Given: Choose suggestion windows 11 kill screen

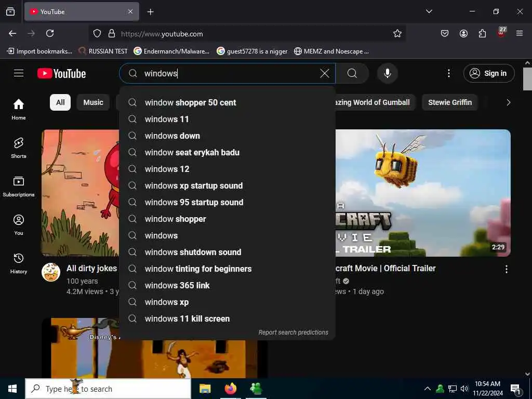Looking at the screenshot, I should click(x=228, y=318).
